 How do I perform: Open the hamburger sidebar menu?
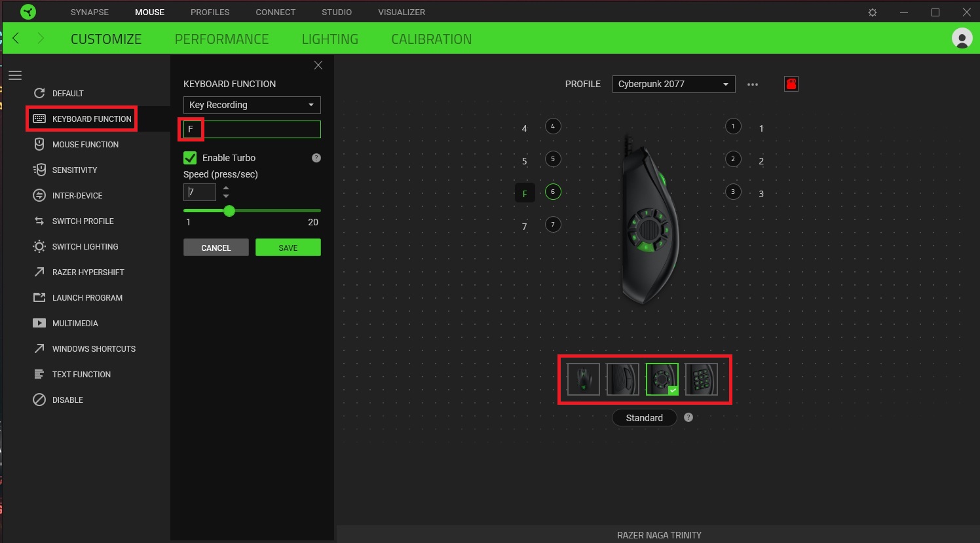coord(15,75)
